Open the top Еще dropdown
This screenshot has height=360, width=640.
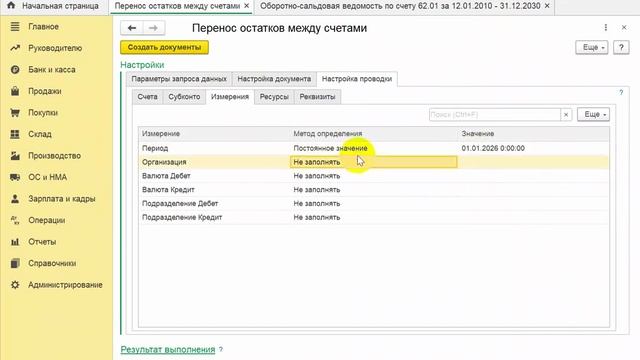point(592,47)
